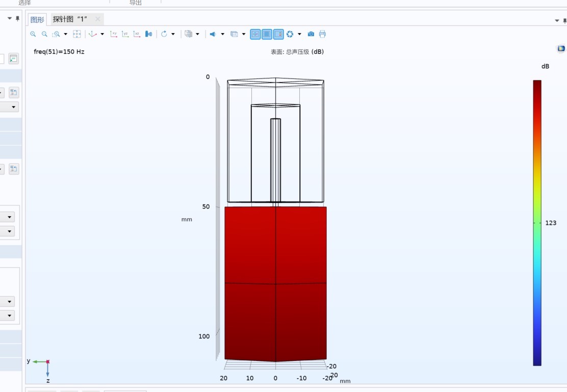
Task: Click the z-axis tick label 0 at the top
Action: tap(208, 76)
